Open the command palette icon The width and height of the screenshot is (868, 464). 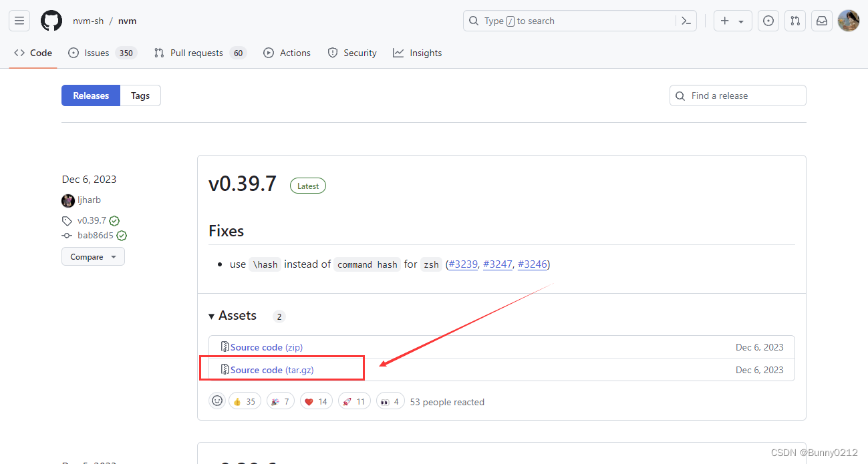tap(686, 21)
